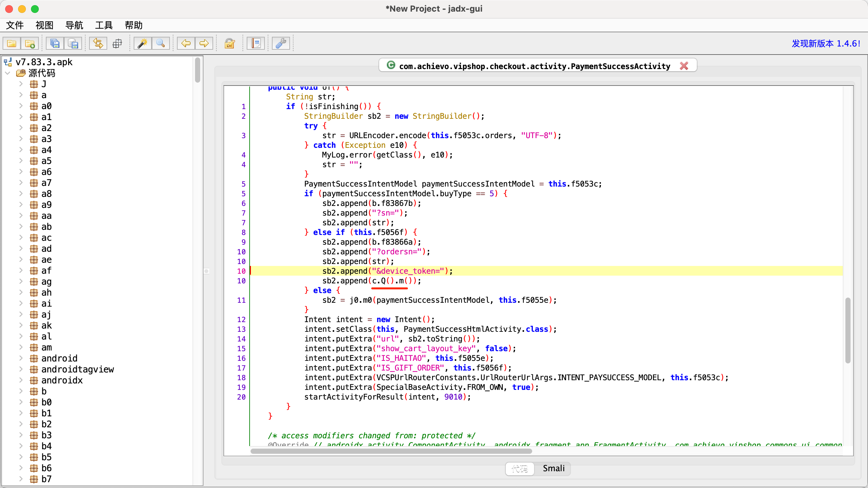
Task: Expand the androidx package
Action: [x=21, y=380]
